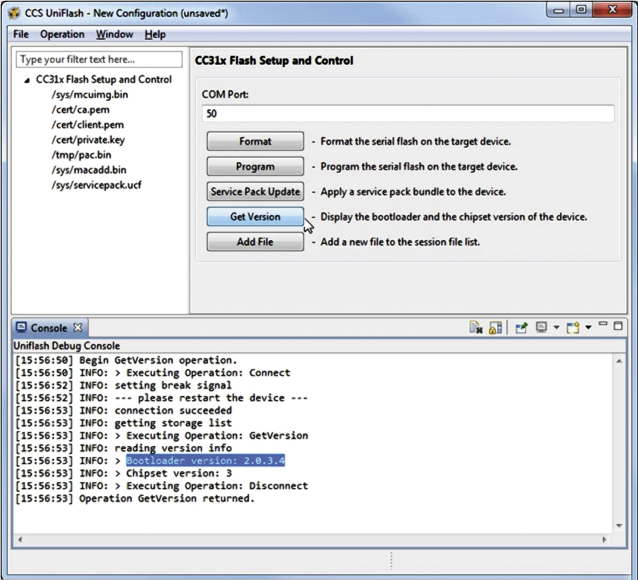Viewport: 638px width, 580px height.
Task: Maximize the Console panel view
Action: click(x=618, y=326)
